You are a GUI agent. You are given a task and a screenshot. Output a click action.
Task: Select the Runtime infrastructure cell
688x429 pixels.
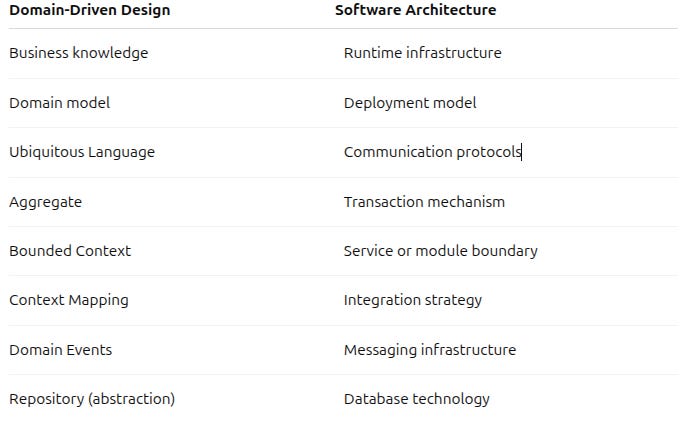coord(423,53)
